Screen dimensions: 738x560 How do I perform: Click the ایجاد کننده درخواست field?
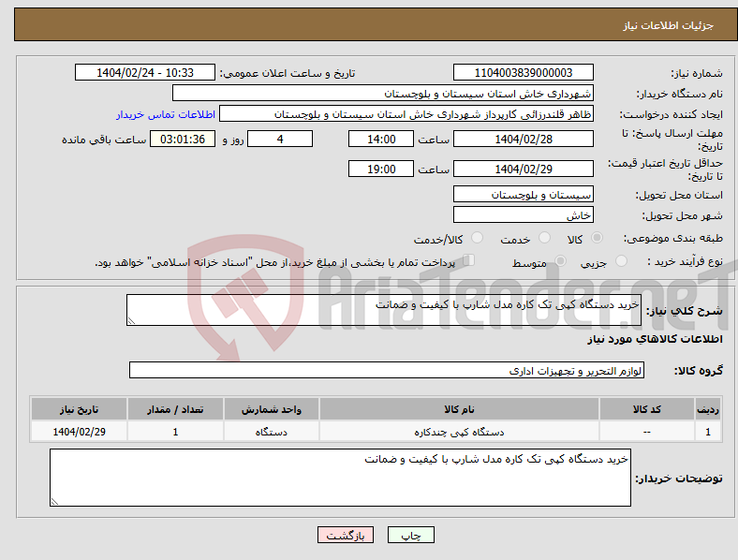[x=406, y=114]
